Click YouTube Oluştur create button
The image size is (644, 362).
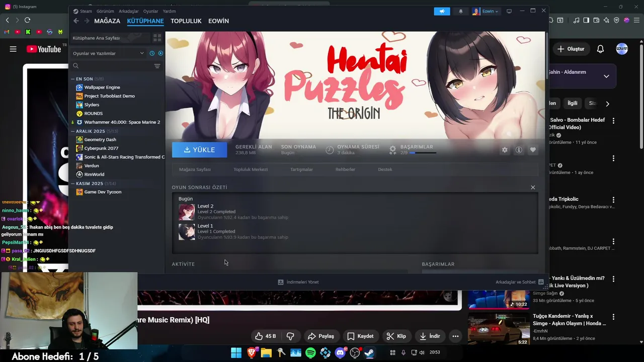coord(571,49)
